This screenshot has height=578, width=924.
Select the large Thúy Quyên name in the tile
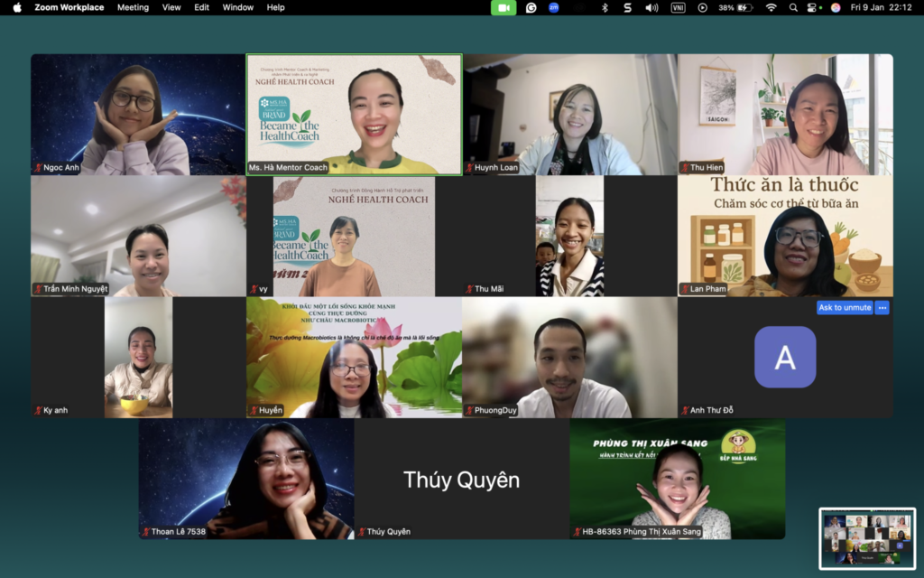coord(461,480)
